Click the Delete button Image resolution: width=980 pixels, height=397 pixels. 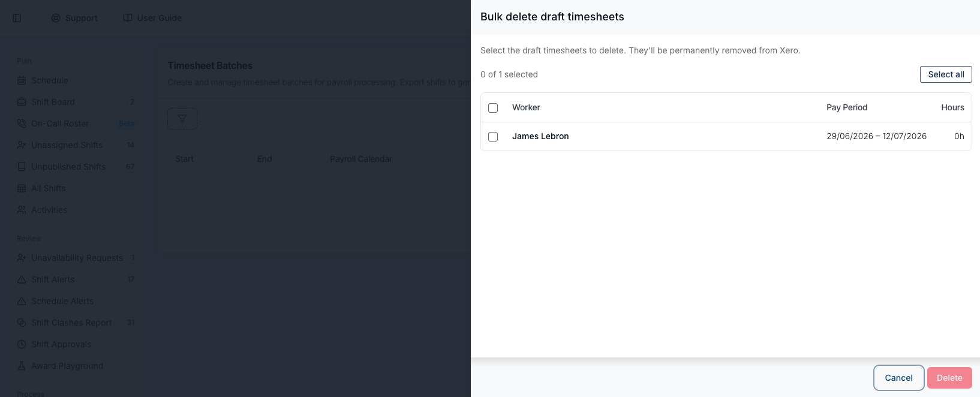pyautogui.click(x=949, y=378)
